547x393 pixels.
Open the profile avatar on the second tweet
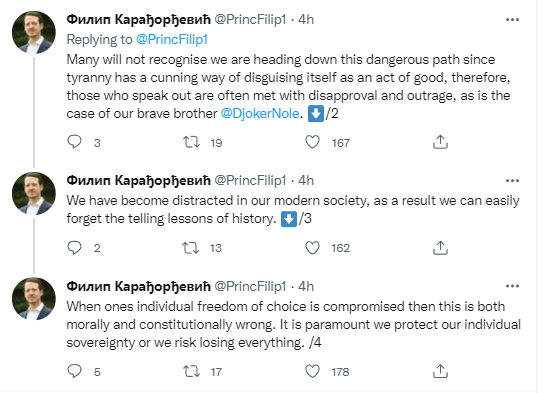[x=34, y=193]
